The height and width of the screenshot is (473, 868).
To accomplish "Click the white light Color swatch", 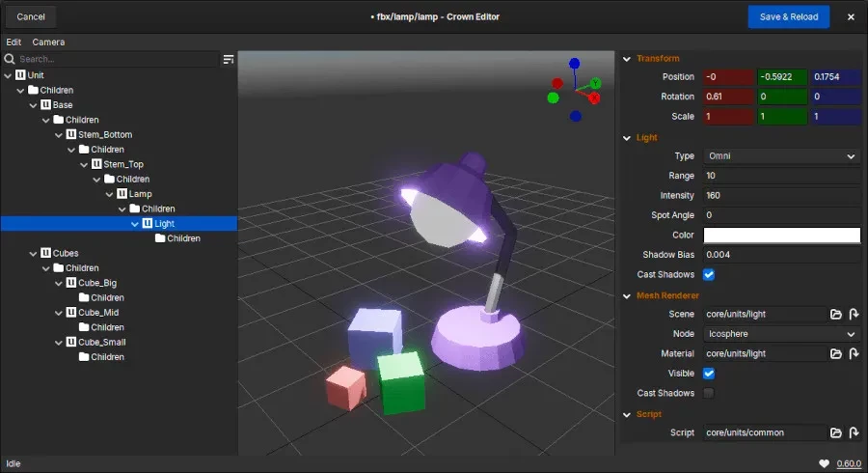I will click(781, 236).
